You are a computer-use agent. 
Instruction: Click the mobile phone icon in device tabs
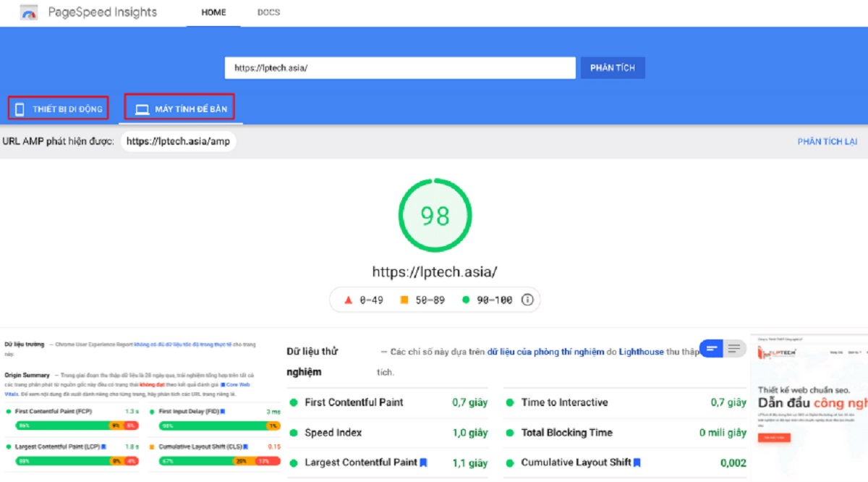click(20, 109)
